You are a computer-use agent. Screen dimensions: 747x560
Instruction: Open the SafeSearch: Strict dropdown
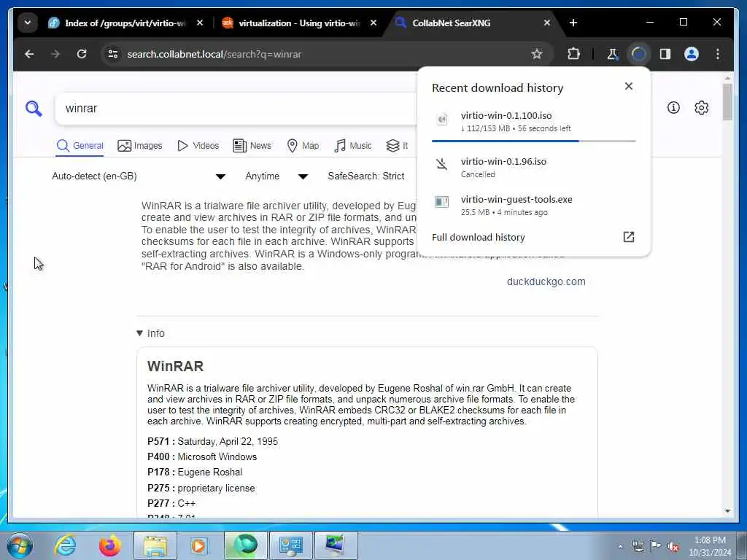(x=366, y=176)
